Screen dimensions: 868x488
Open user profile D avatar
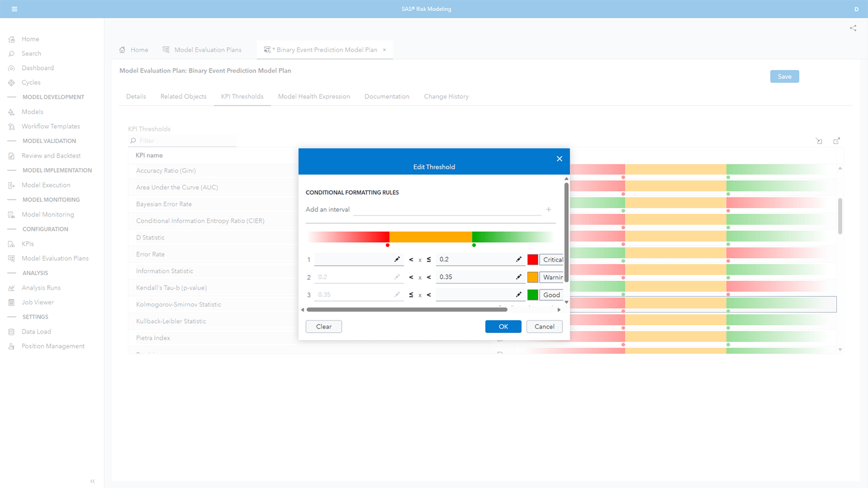coord(856,9)
